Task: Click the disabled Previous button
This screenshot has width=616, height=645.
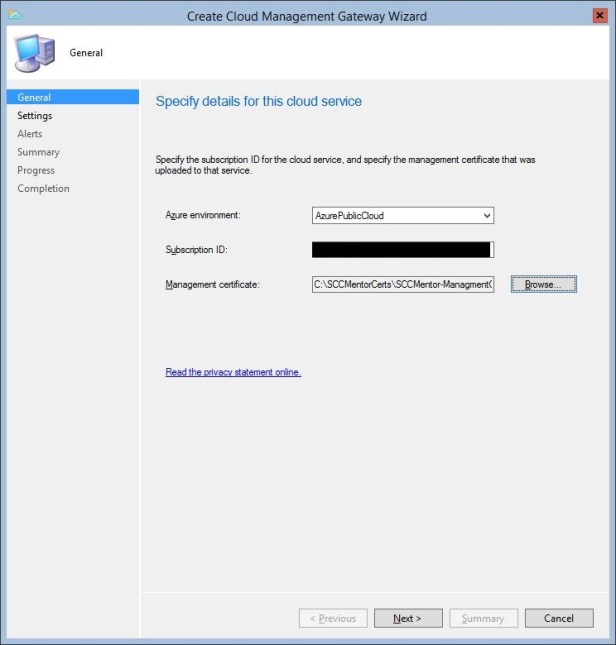Action: click(333, 618)
